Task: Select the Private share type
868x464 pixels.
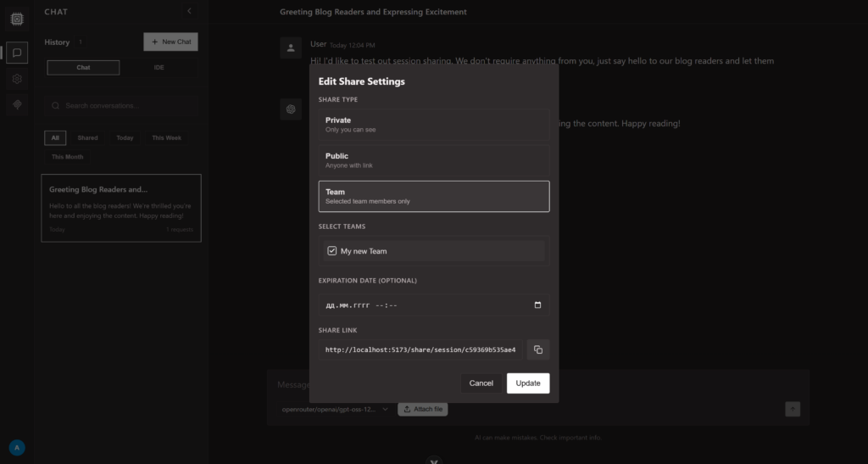Action: point(433,125)
